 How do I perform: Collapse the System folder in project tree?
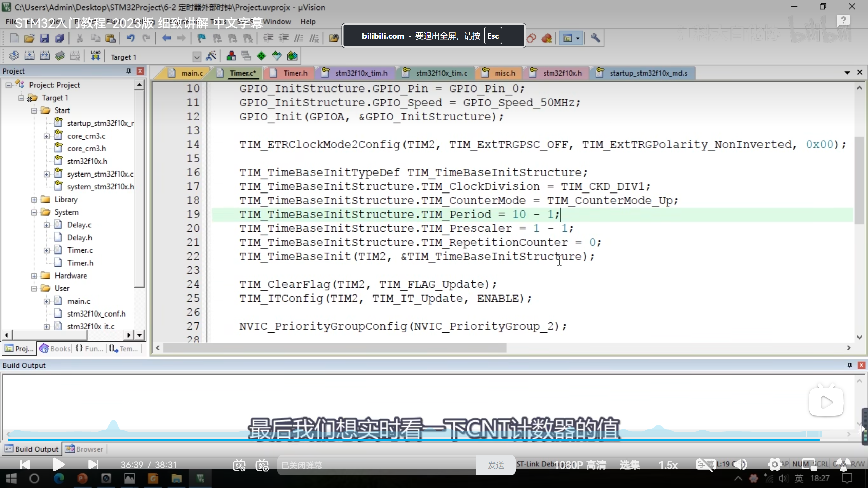(x=34, y=212)
